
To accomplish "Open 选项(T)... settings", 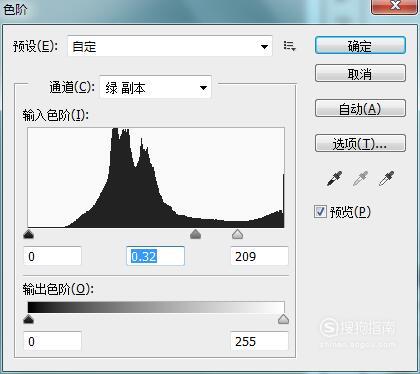I will 360,143.
